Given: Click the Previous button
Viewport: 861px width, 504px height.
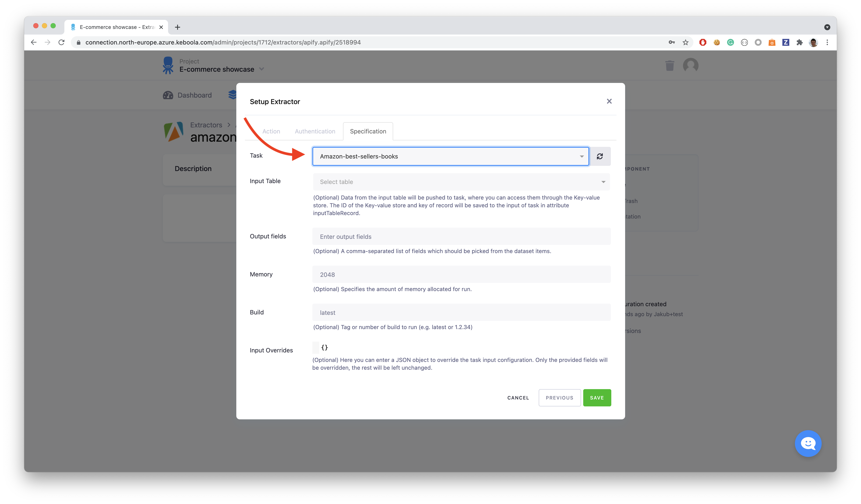Looking at the screenshot, I should (559, 398).
